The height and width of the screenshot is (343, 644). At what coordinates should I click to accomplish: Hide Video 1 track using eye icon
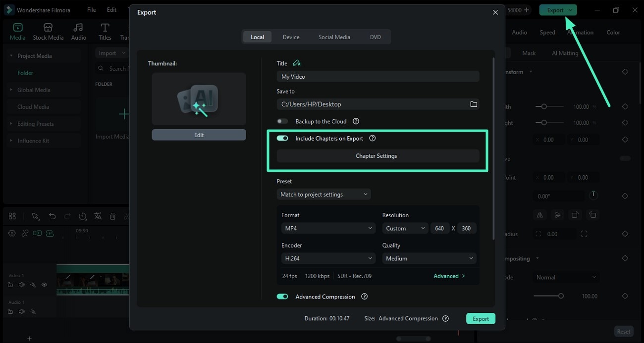tap(45, 285)
